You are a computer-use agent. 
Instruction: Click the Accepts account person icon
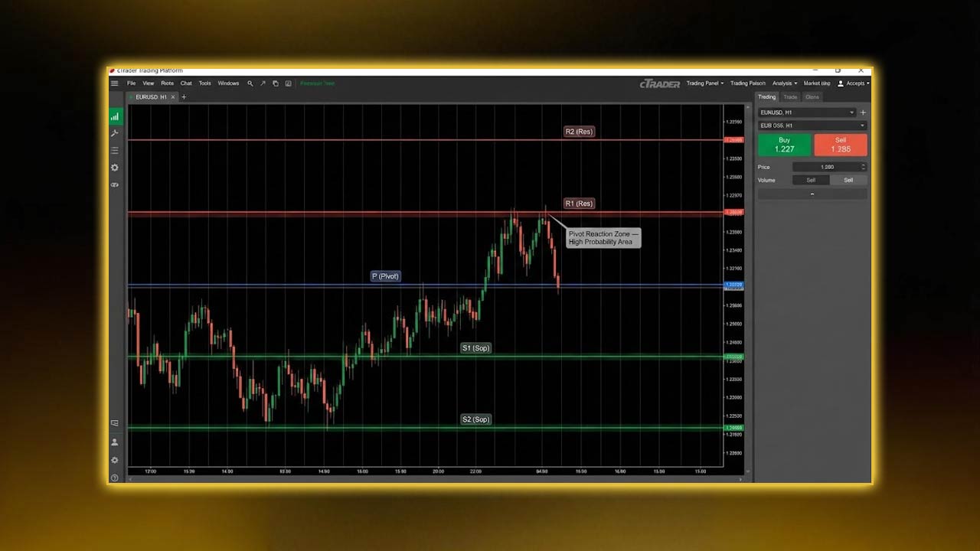pyautogui.click(x=841, y=83)
